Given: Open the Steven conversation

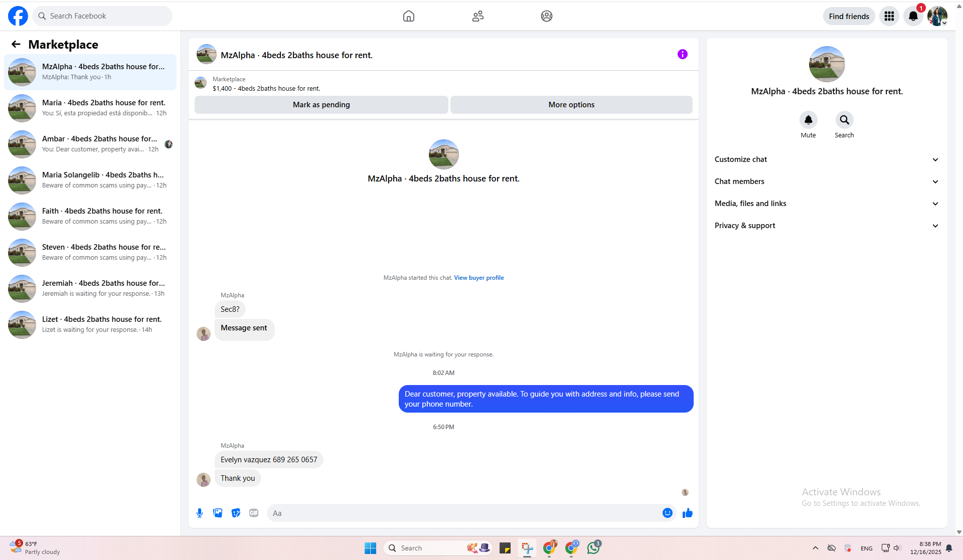Looking at the screenshot, I should point(90,253).
